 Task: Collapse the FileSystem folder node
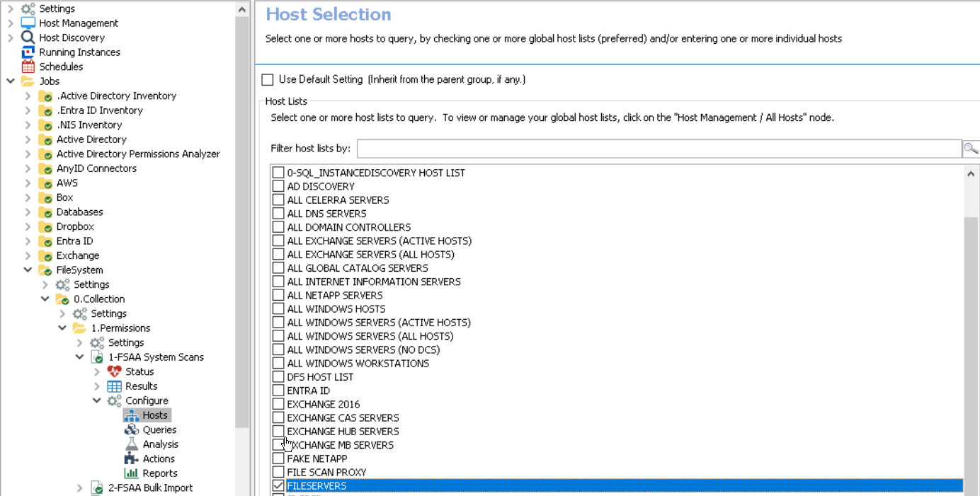[28, 270]
